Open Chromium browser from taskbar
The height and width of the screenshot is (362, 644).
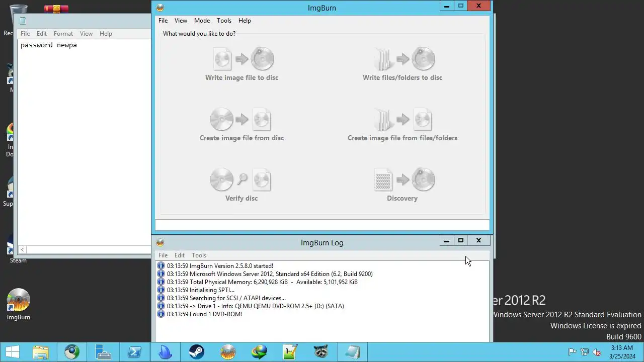click(x=72, y=352)
